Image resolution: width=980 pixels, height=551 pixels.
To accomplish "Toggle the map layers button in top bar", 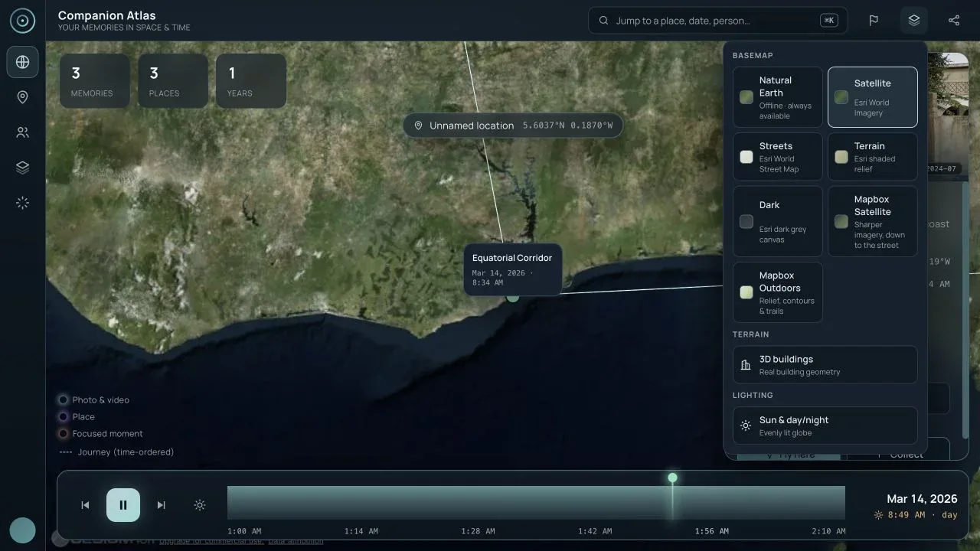I will [x=913, y=21].
